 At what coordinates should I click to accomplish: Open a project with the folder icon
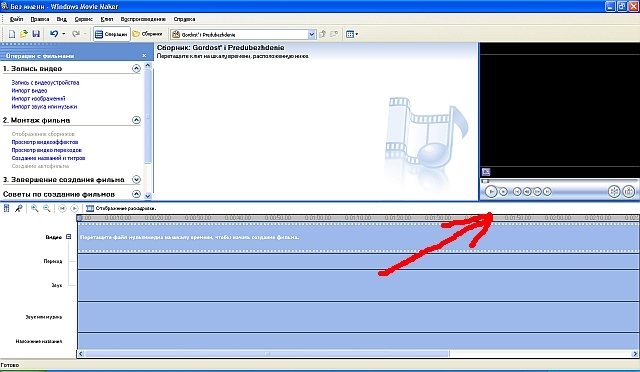24,34
